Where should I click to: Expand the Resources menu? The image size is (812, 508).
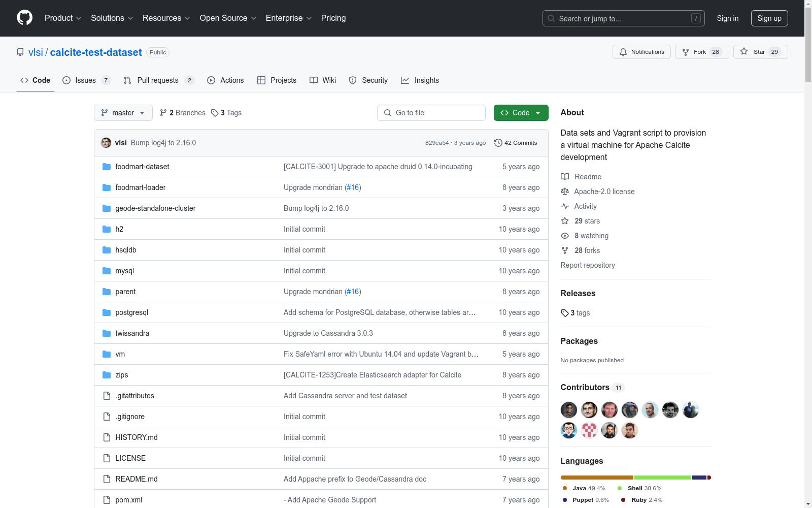tap(166, 18)
